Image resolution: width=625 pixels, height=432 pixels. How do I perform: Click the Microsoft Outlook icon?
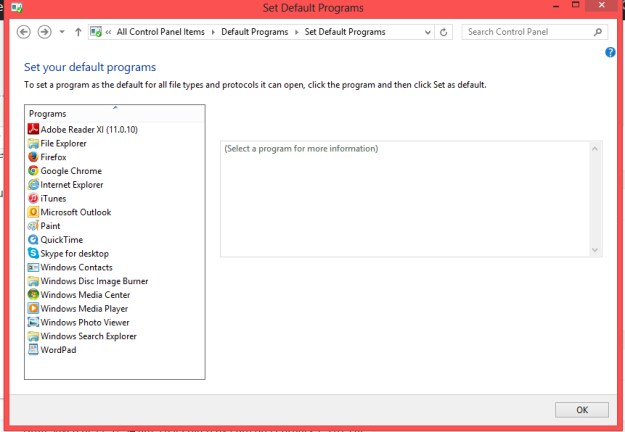click(33, 212)
